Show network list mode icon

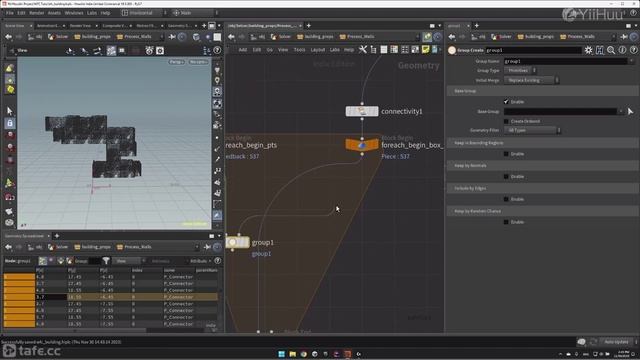[384, 50]
